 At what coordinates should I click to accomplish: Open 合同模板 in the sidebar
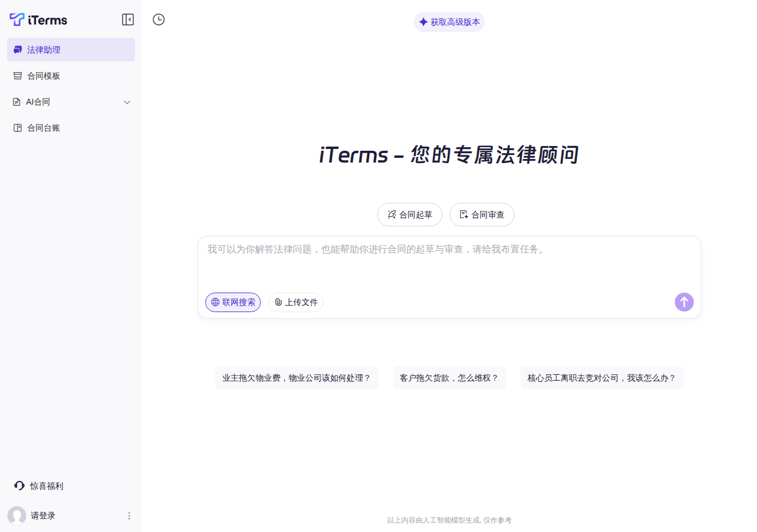(71, 76)
